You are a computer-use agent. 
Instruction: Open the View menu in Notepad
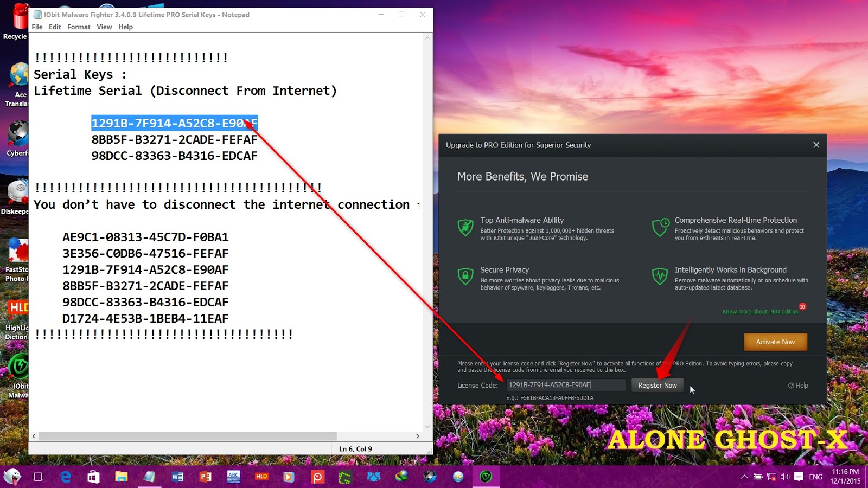point(104,27)
